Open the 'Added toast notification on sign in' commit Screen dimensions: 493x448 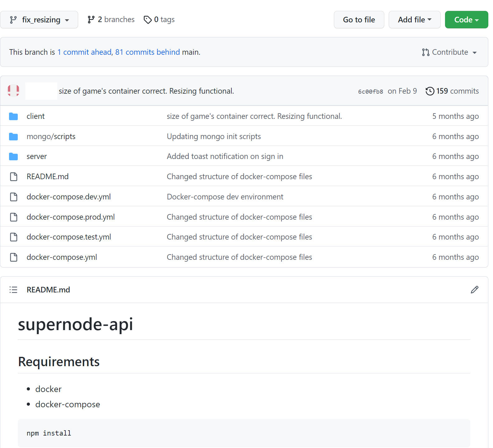click(225, 156)
